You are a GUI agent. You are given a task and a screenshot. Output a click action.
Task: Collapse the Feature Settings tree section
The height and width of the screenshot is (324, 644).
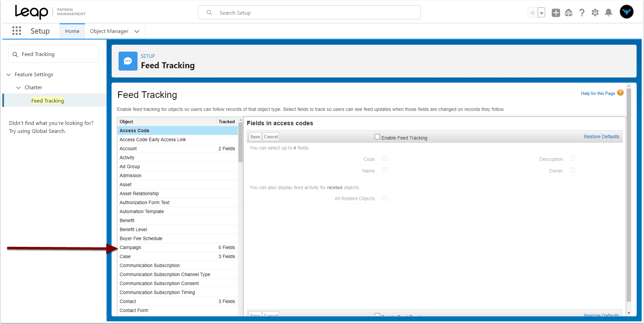click(x=9, y=75)
